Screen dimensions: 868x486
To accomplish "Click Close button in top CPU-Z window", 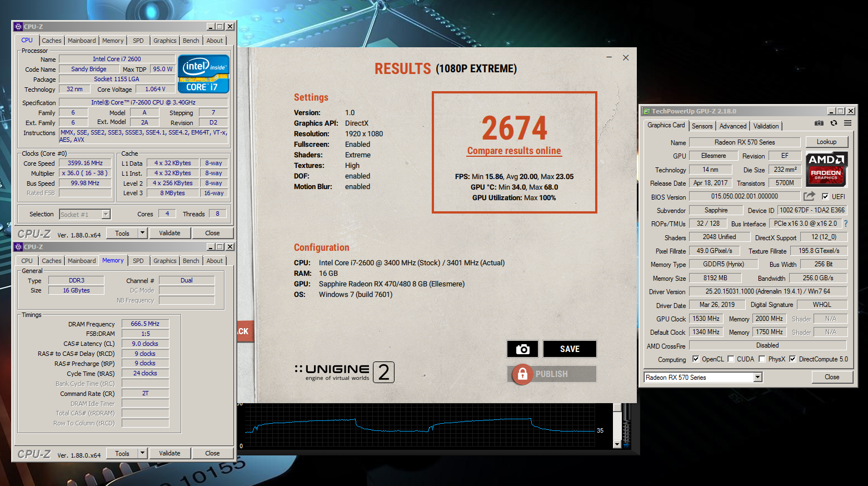I will (x=212, y=233).
